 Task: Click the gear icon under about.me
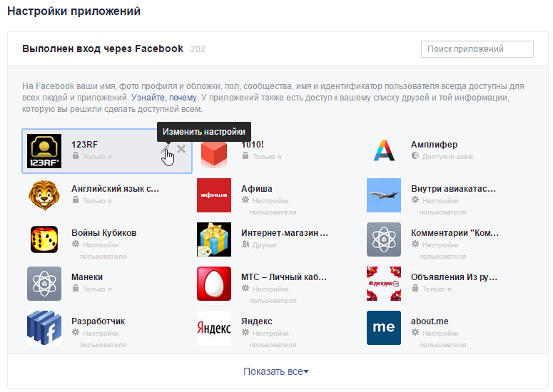coord(415,332)
